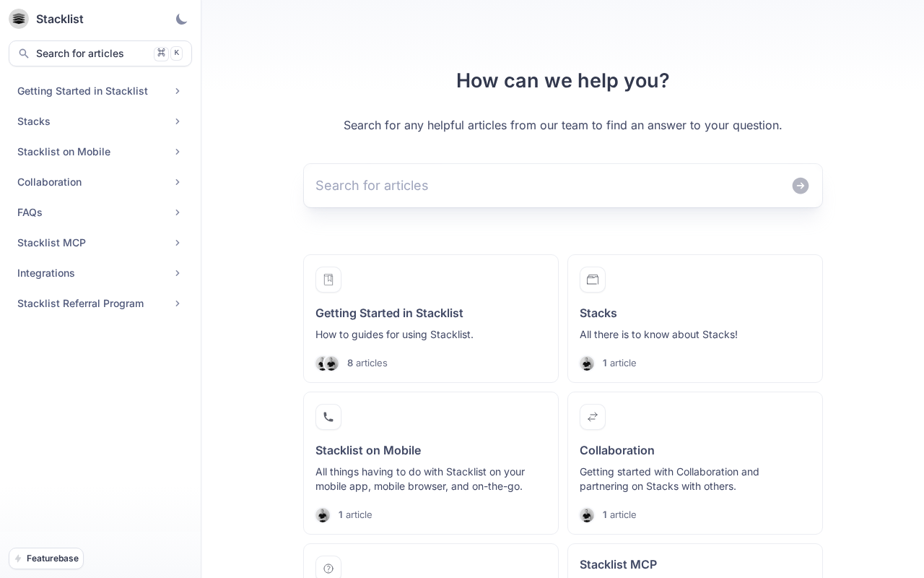Submit search with the arrow button

click(x=801, y=186)
